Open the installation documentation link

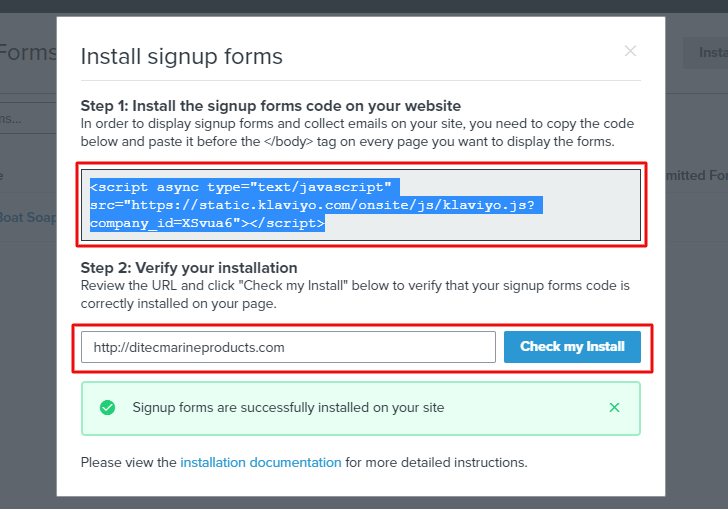(x=260, y=462)
